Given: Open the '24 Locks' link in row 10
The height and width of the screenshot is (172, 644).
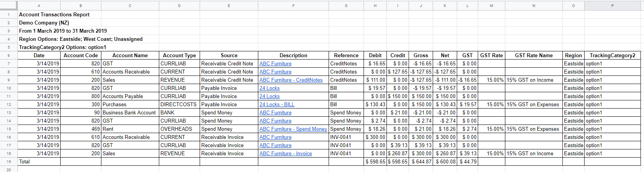Looking at the screenshot, I should (x=269, y=88).
